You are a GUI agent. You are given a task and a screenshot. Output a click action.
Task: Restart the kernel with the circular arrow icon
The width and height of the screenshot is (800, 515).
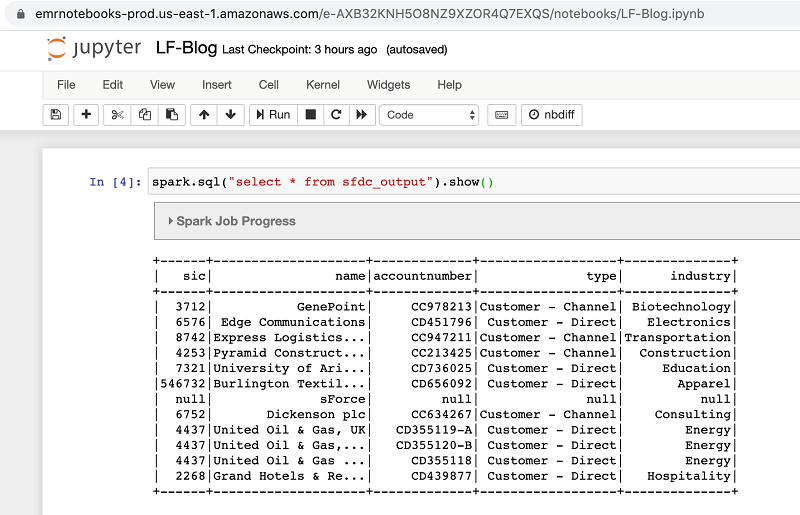tap(336, 115)
